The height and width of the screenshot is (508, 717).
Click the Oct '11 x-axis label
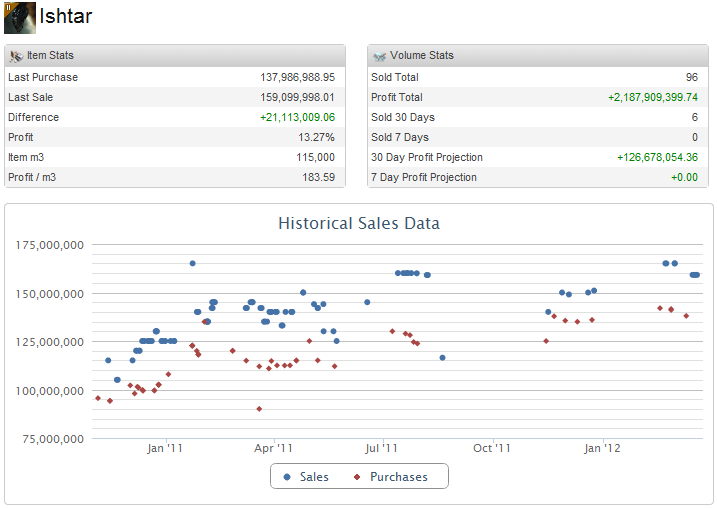coord(492,448)
